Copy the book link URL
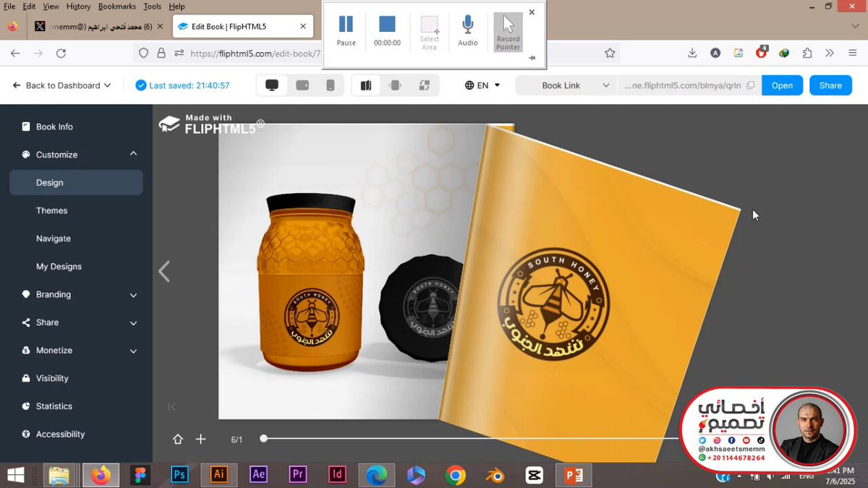 point(750,85)
